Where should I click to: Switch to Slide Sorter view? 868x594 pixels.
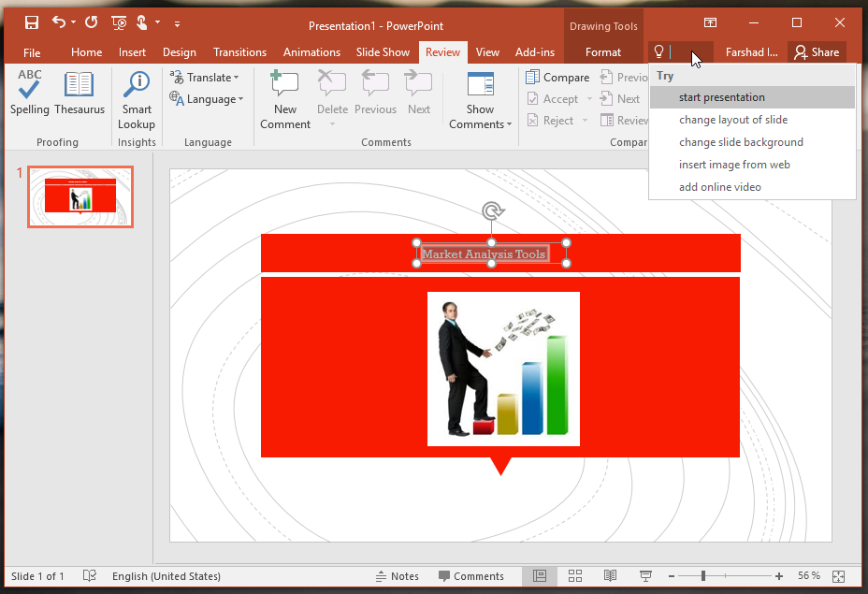(x=575, y=576)
